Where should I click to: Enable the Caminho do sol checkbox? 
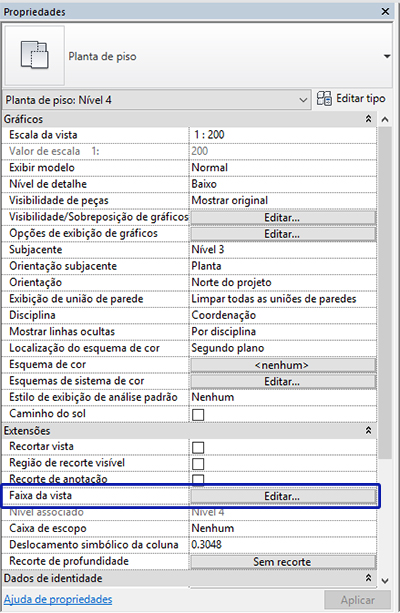click(198, 414)
